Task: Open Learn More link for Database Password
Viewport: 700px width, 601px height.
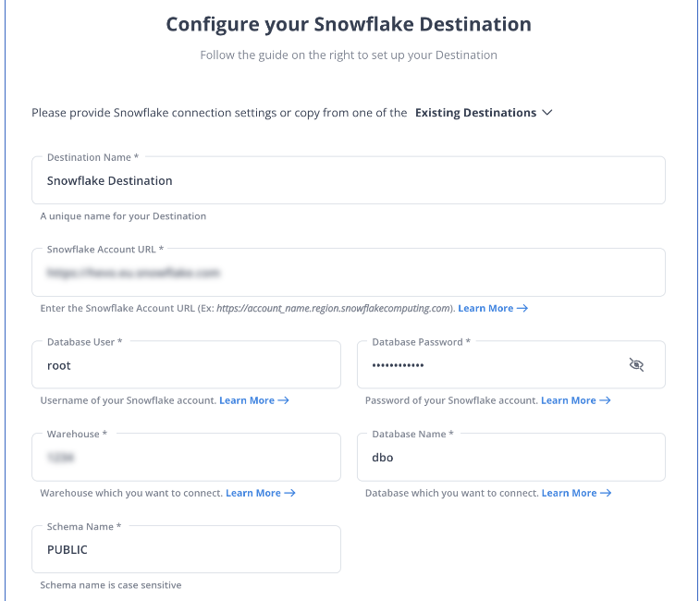Action: coord(569,400)
